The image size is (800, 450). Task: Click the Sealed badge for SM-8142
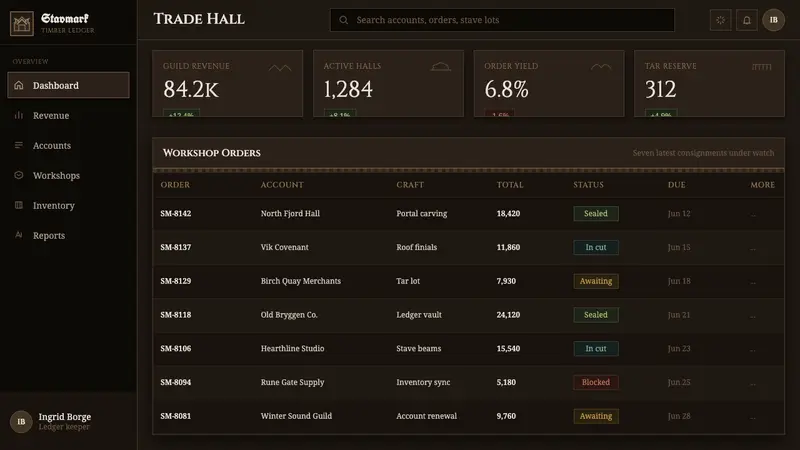596,213
